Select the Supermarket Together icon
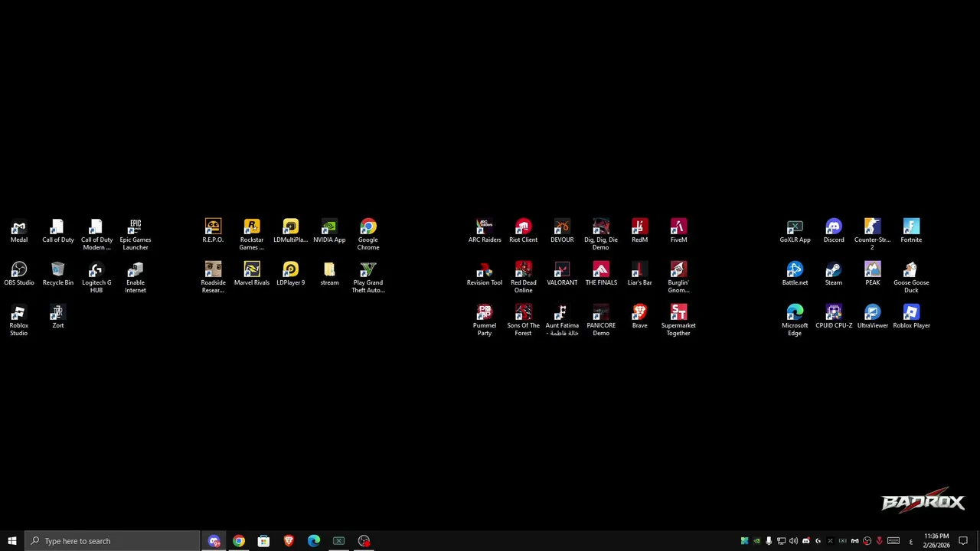The width and height of the screenshot is (980, 551). point(678,321)
